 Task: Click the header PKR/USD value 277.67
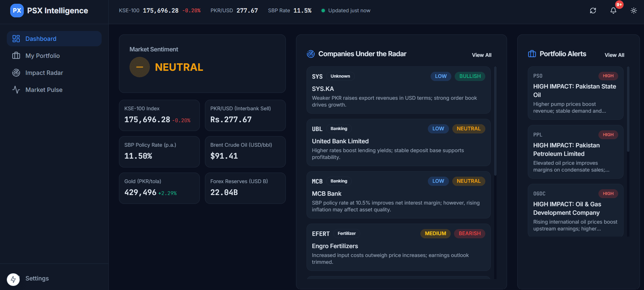coord(247,11)
